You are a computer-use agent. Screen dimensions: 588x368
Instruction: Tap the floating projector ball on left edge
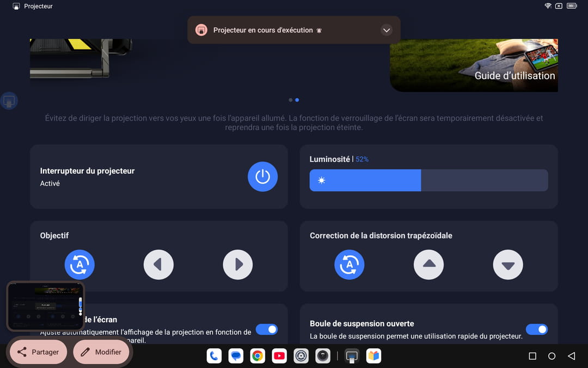click(9, 101)
